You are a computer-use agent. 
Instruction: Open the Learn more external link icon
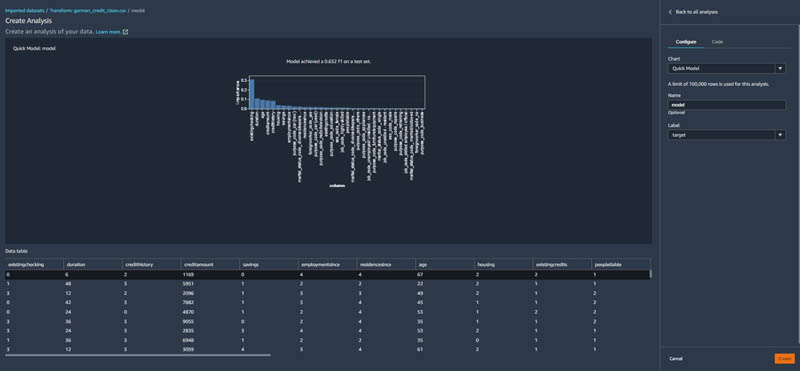(126, 32)
